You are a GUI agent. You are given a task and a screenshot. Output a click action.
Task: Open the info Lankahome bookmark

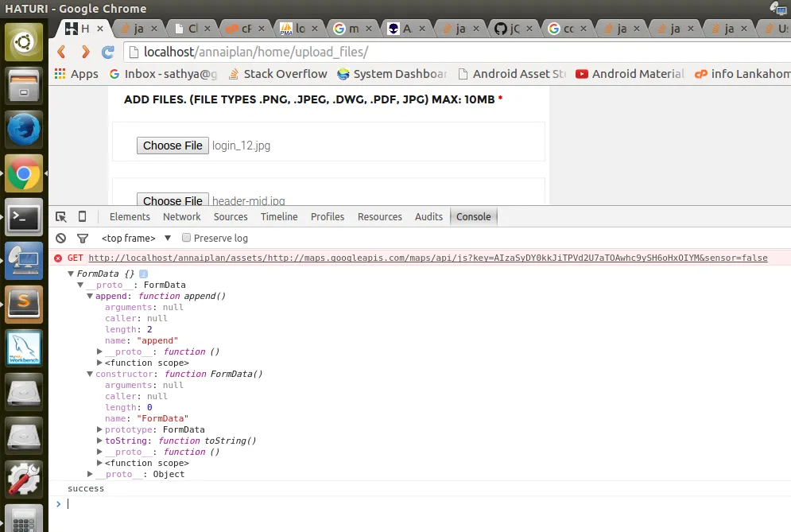tap(742, 74)
